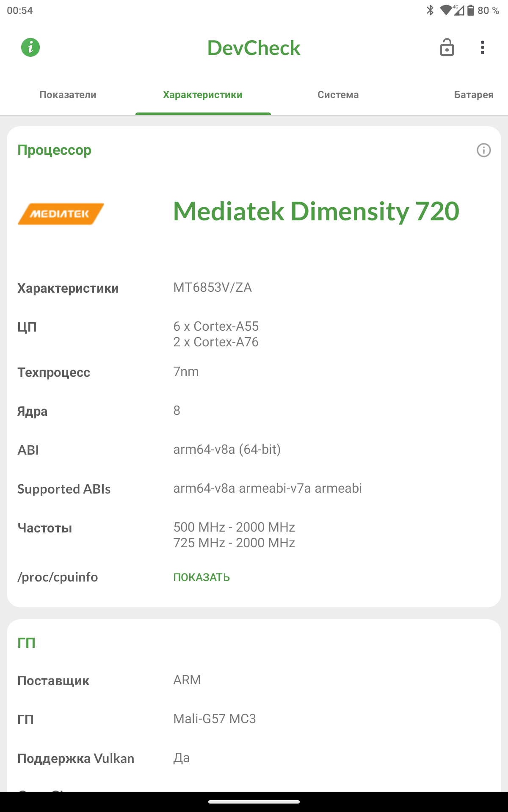Open the lock icon in the toolbar
This screenshot has height=812, width=508.
[447, 47]
